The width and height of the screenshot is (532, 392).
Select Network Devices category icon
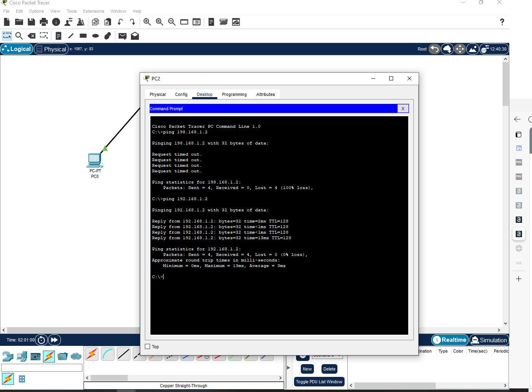(8, 356)
